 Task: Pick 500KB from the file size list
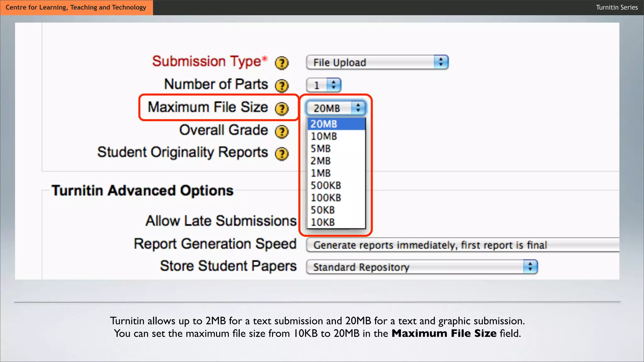pos(336,185)
